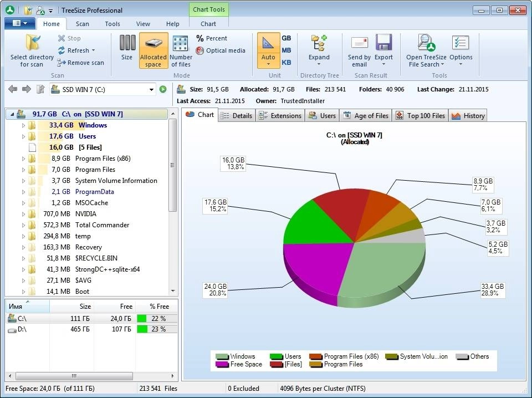This screenshot has height=398, width=532.
Task: Click the Options checklist icon
Action: coord(461,43)
